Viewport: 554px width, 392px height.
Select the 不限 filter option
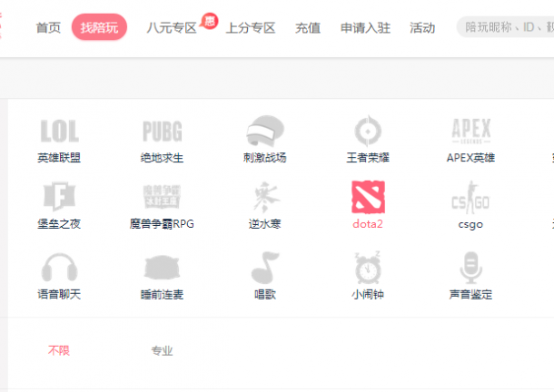click(59, 350)
